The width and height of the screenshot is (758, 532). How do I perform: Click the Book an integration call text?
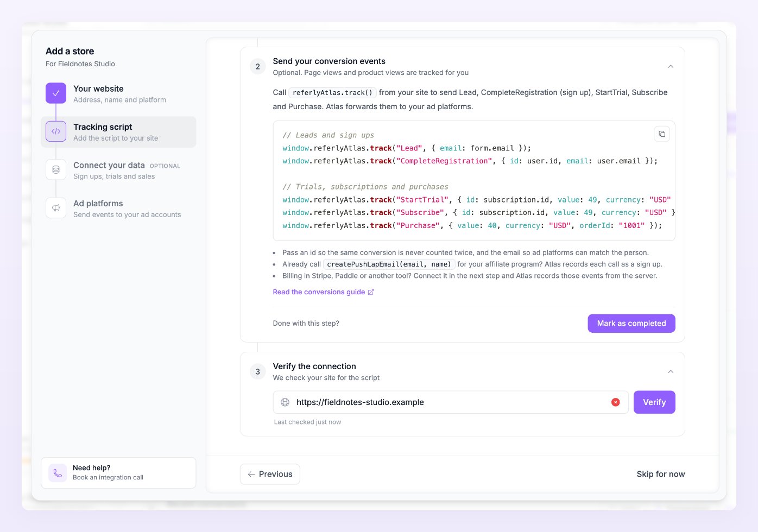108,478
